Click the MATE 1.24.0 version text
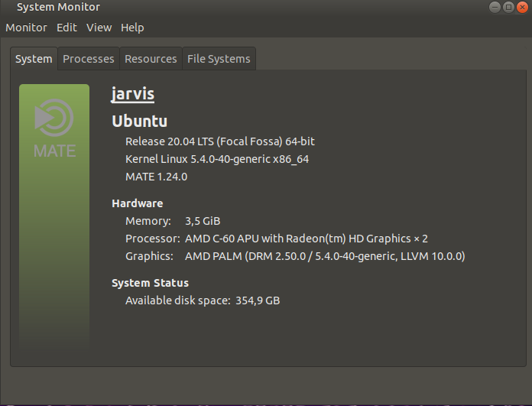Screen dimensions: 532x406 [157, 177]
